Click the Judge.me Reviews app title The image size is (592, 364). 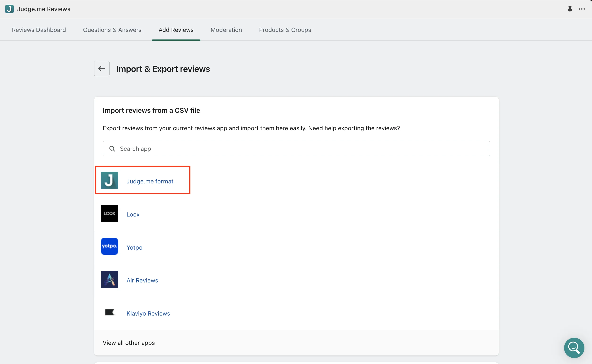44,9
